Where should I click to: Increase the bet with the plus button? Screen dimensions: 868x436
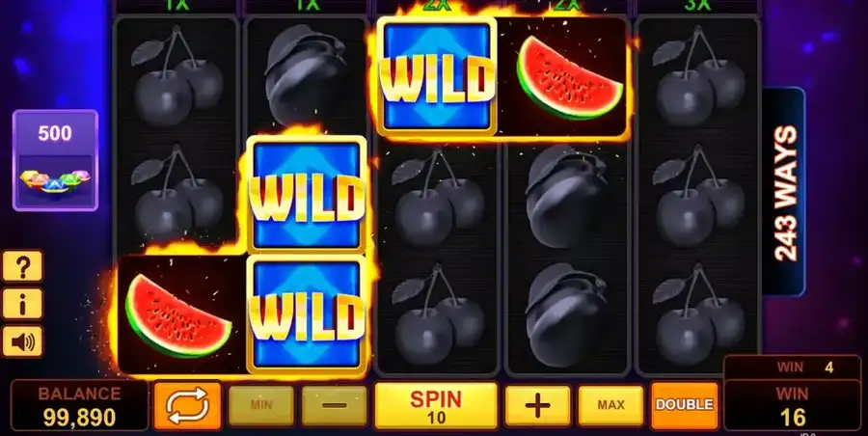coord(537,405)
